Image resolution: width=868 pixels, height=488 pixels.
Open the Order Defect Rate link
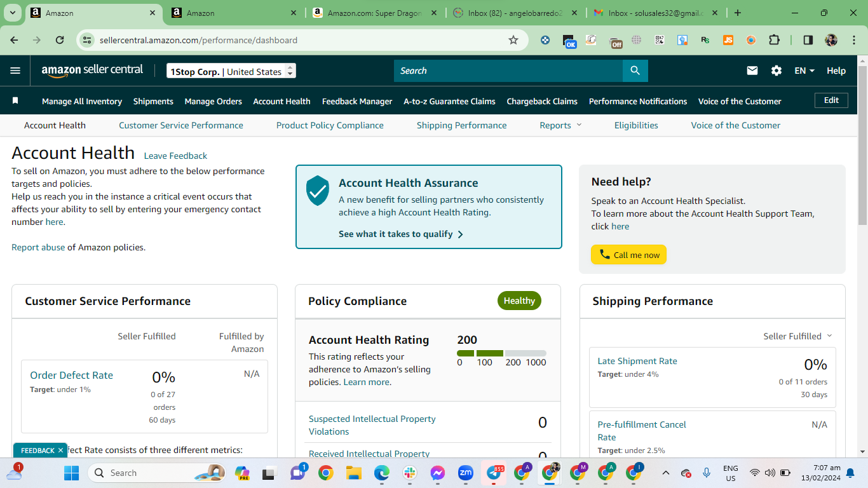tap(72, 375)
